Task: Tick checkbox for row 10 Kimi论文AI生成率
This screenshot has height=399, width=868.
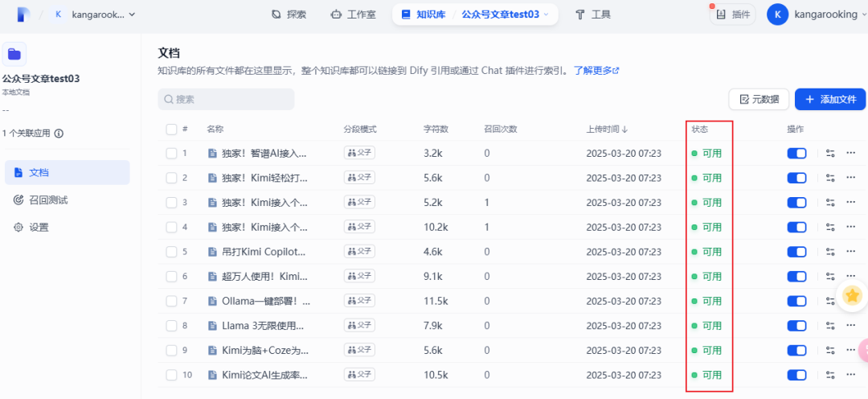Action: pyautogui.click(x=172, y=375)
